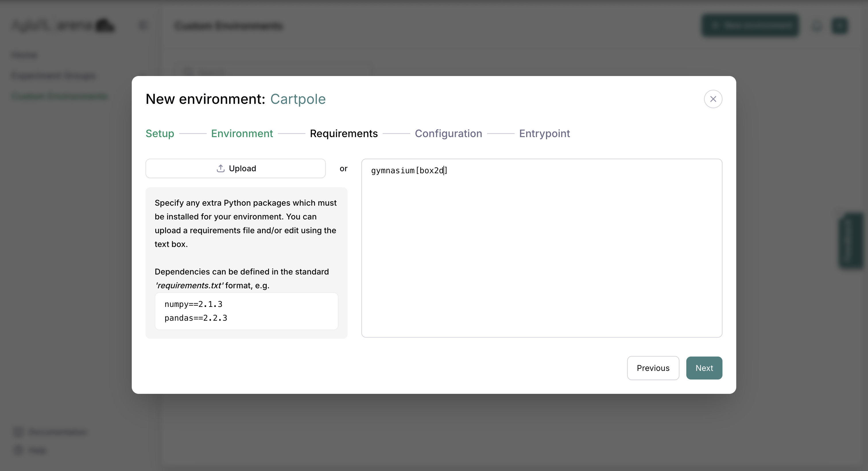Jump to the Configuration step
This screenshot has height=471, width=868.
point(448,133)
